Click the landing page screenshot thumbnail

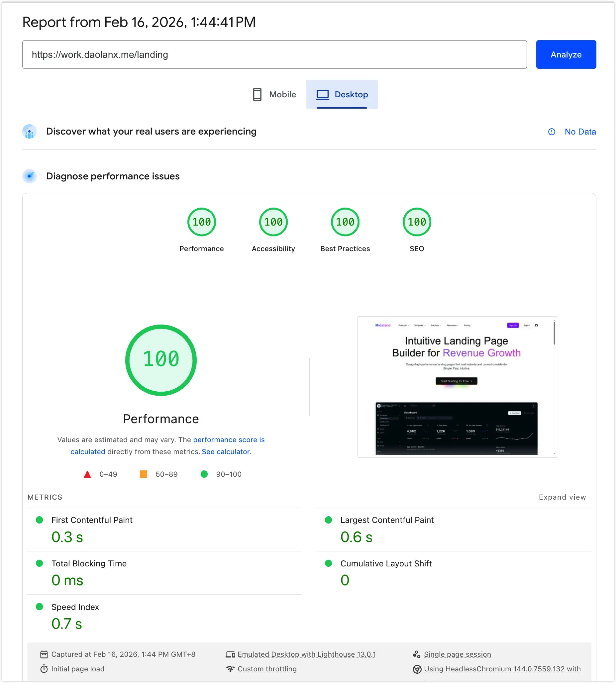click(x=457, y=387)
